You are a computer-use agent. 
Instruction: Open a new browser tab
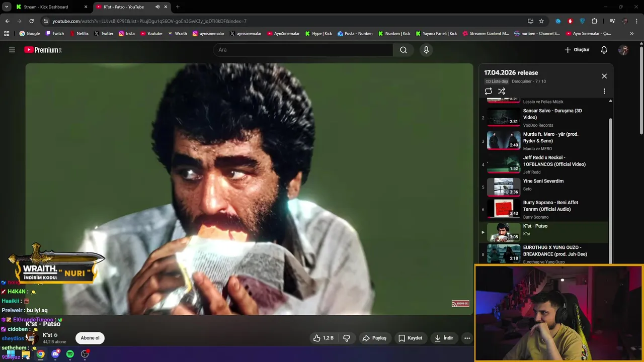[178, 7]
